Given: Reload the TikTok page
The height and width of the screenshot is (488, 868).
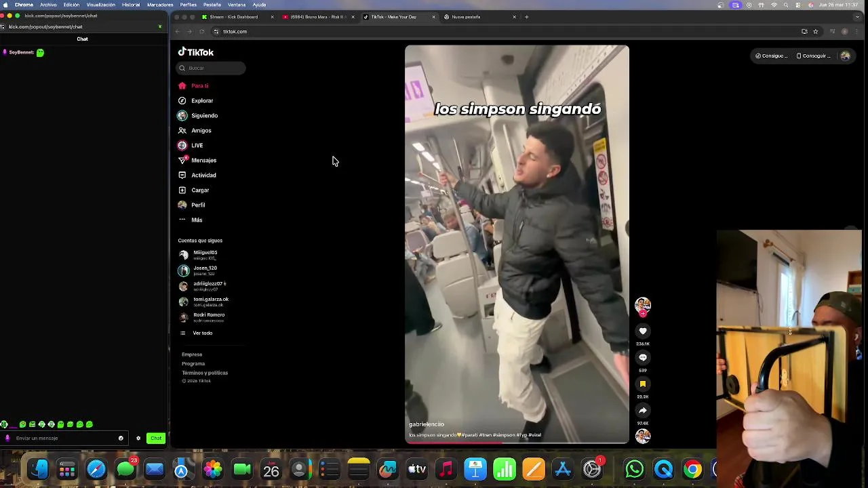Looking at the screenshot, I should [x=201, y=31].
